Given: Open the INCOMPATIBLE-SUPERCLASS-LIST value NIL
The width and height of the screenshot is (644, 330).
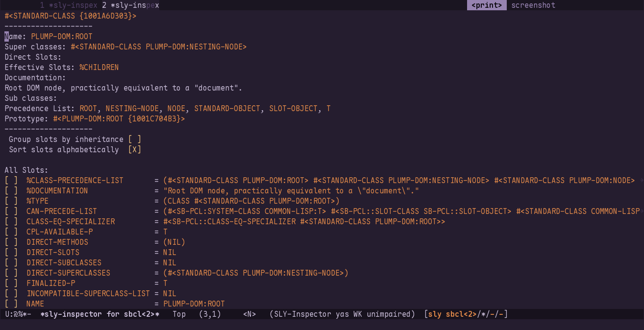Looking at the screenshot, I should [x=170, y=294].
